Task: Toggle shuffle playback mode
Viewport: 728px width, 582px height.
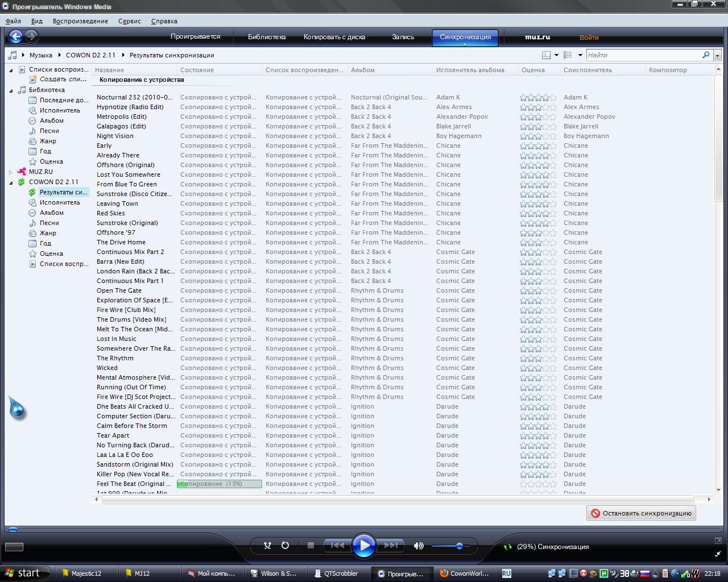Action: pos(267,546)
